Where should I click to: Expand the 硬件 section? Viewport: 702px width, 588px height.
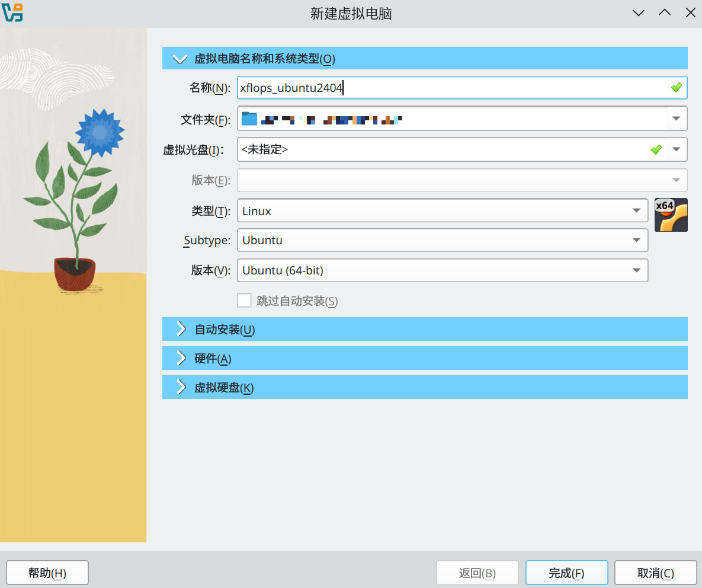click(425, 358)
